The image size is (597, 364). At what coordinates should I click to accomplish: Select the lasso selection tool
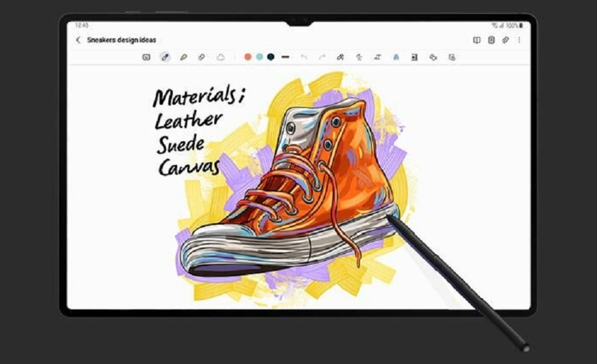click(x=221, y=57)
